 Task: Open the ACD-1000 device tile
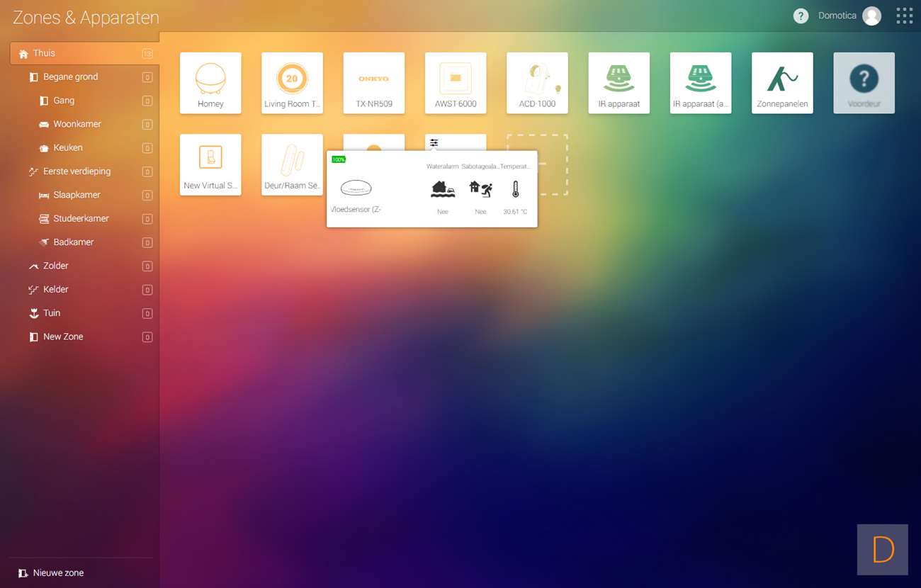coord(537,83)
